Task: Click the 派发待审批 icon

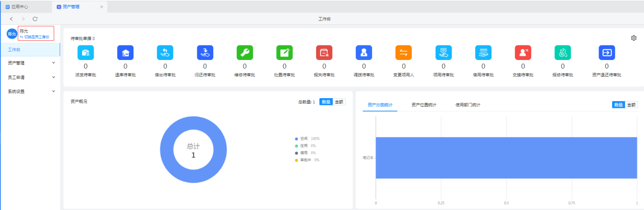Action: pos(85,53)
